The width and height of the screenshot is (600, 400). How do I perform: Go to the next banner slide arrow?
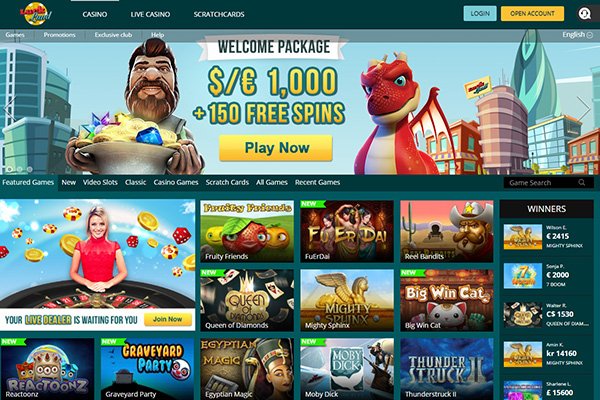point(584,109)
